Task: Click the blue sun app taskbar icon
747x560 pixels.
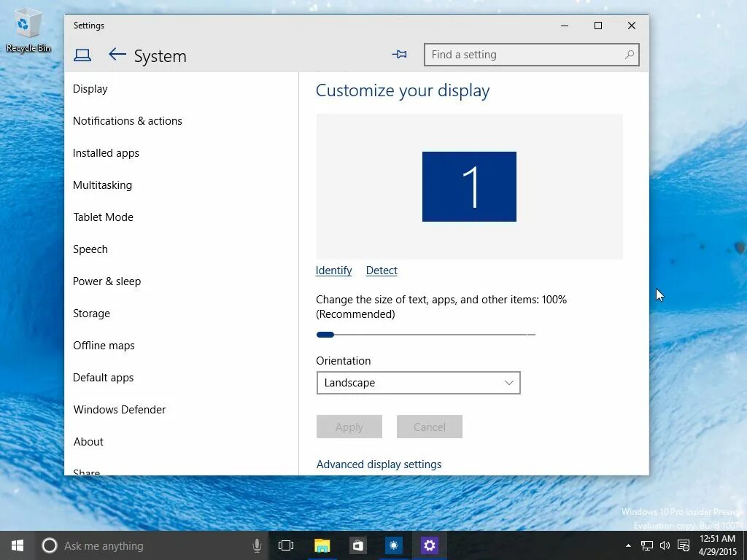Action: point(393,545)
